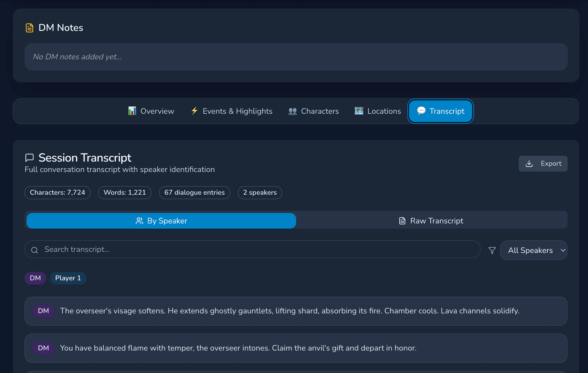
Task: Switch to Raw Transcript view
Action: click(431, 221)
